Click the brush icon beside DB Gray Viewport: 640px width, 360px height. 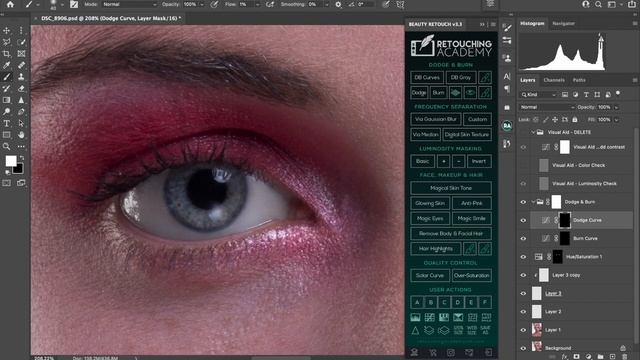coord(485,77)
